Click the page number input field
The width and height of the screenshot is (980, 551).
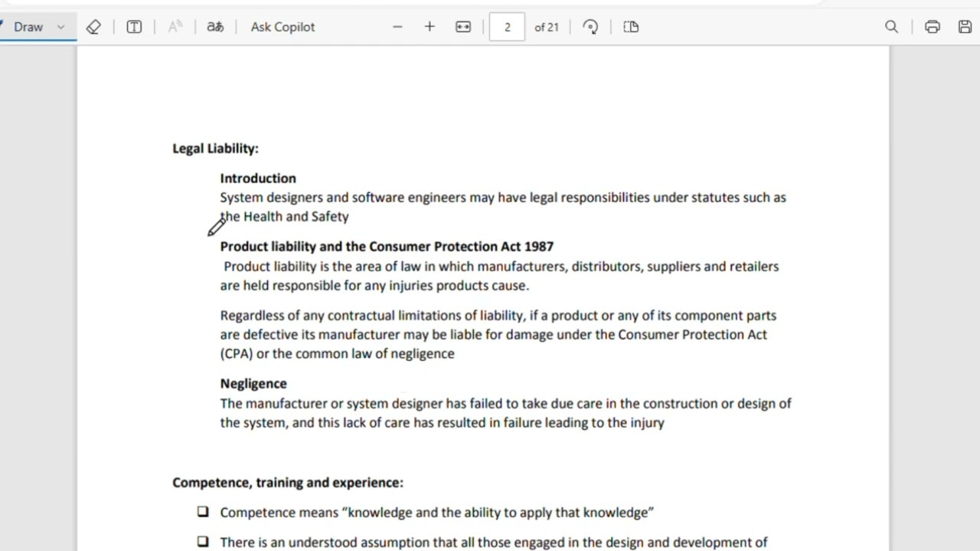pos(507,27)
